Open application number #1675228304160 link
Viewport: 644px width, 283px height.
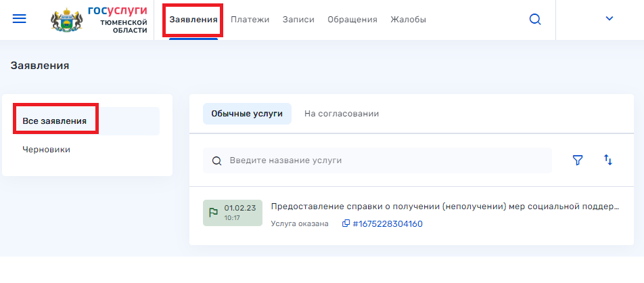pos(387,223)
